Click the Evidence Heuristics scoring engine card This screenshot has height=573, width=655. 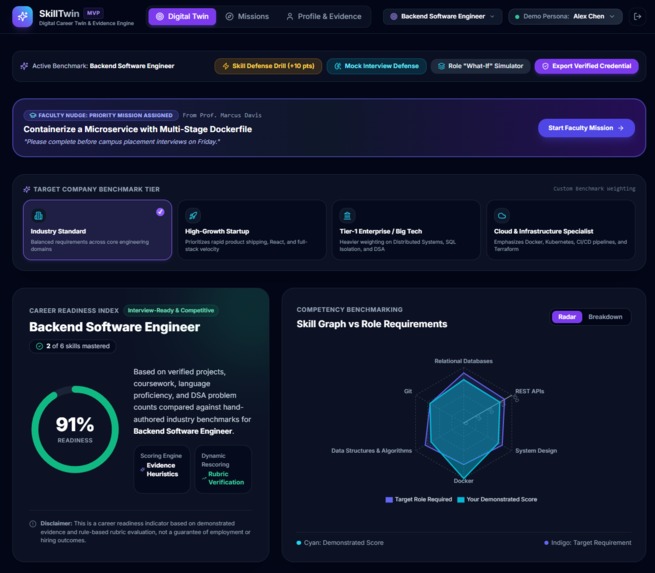coord(162,469)
